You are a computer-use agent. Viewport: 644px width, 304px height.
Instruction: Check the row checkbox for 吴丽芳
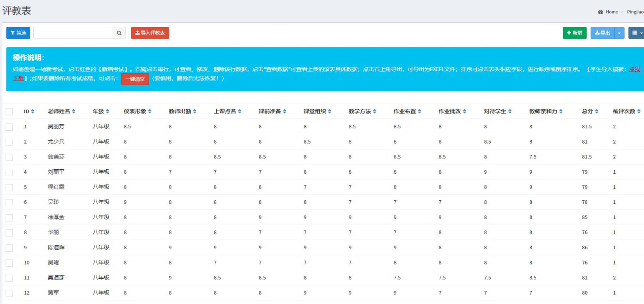pos(9,127)
